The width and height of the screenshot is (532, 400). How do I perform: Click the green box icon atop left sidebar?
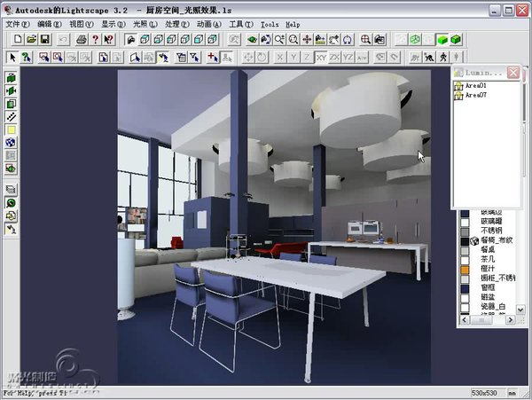[x=11, y=78]
